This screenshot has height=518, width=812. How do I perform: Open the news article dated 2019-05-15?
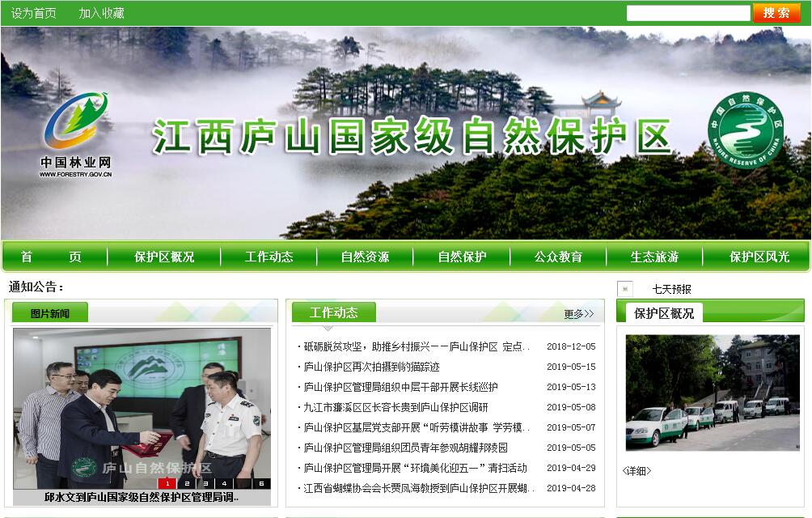coord(371,367)
